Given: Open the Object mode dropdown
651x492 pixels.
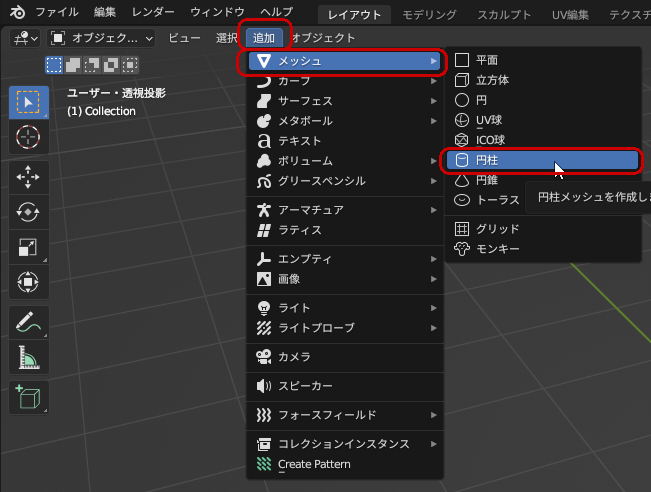Looking at the screenshot, I should pos(101,38).
